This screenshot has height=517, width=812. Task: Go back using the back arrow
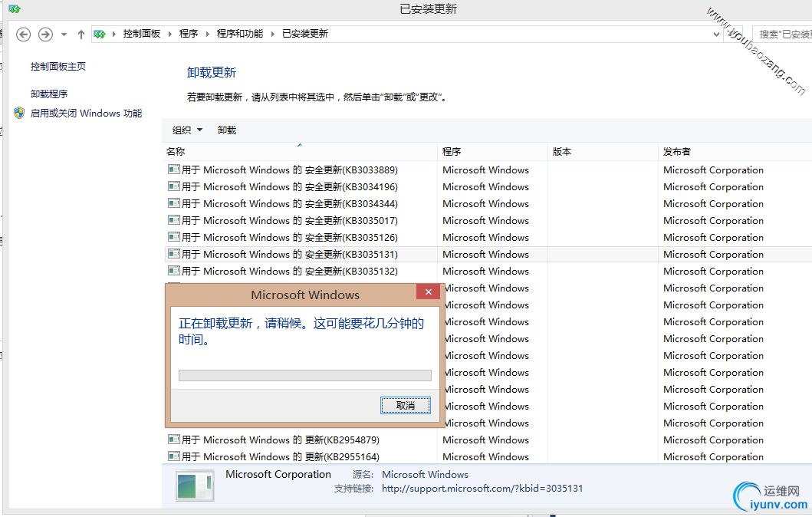click(23, 35)
